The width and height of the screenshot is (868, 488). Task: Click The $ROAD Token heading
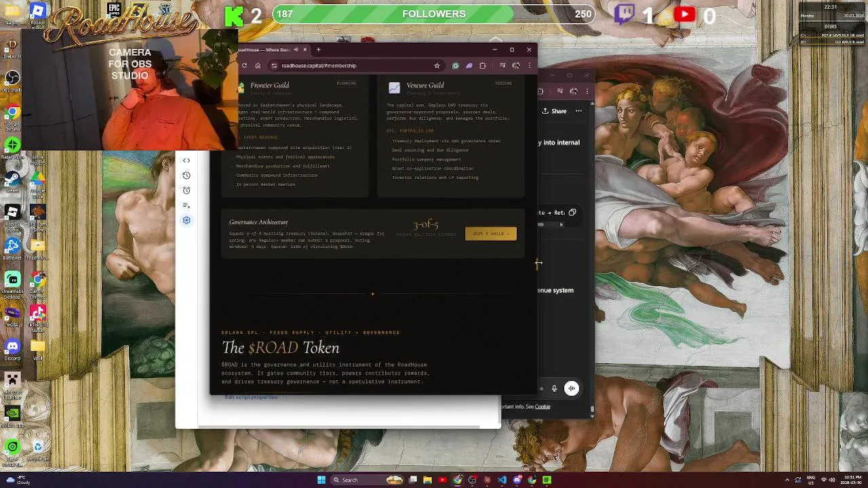[280, 348]
